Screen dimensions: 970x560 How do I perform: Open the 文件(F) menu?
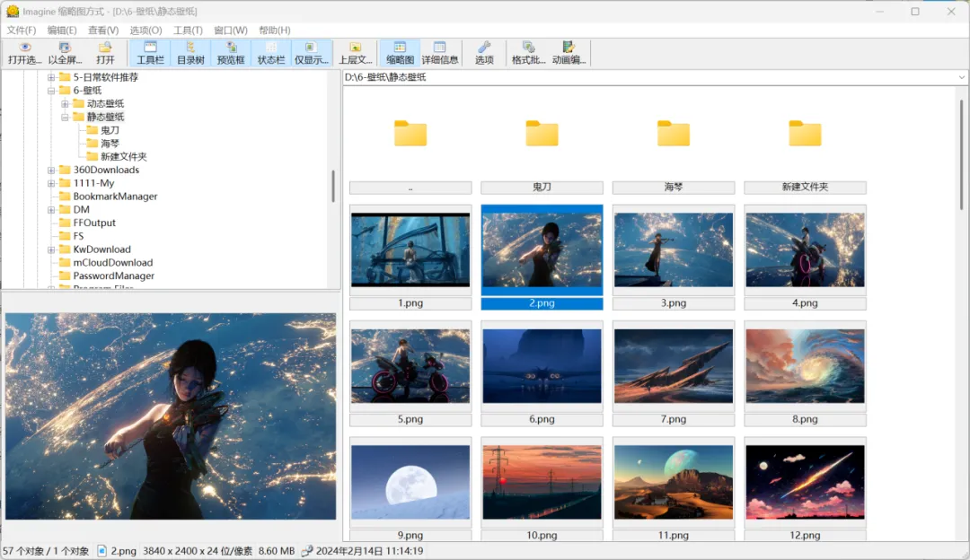pos(21,30)
